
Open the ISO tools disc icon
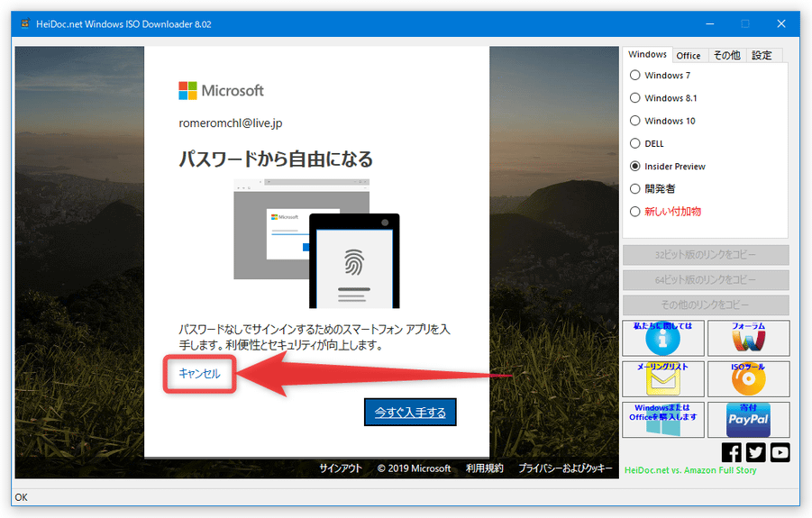click(748, 378)
